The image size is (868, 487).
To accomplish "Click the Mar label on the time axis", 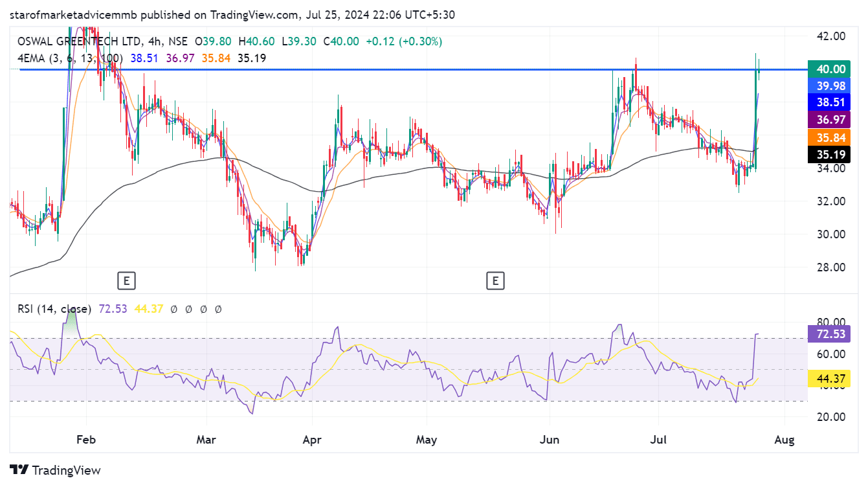I will (x=206, y=440).
